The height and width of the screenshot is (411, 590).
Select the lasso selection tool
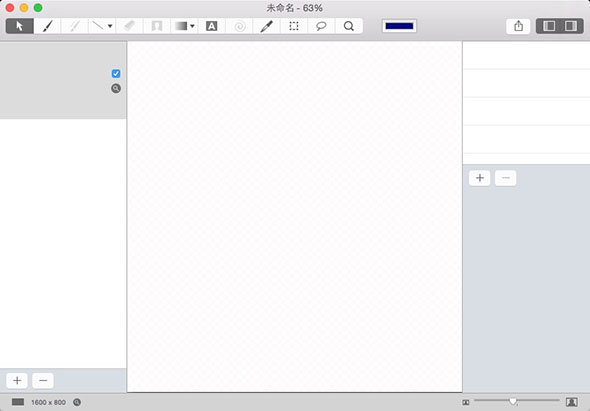(x=321, y=26)
